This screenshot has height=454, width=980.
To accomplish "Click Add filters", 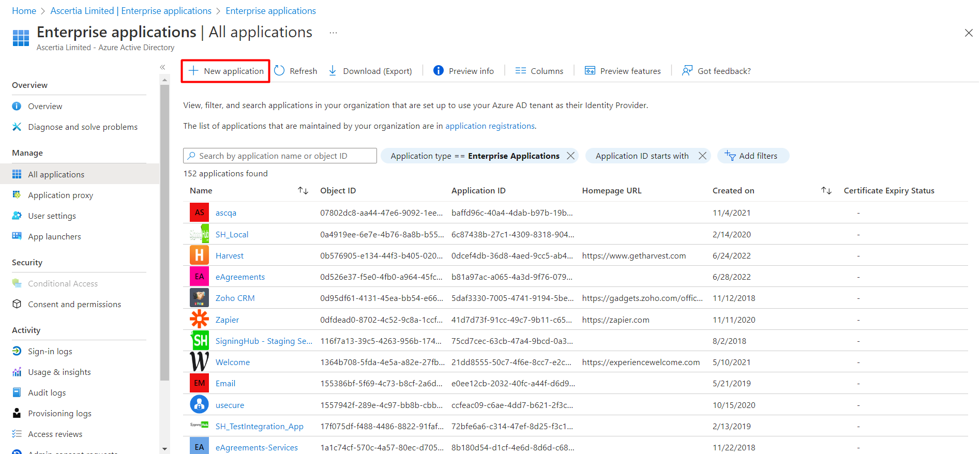I will click(753, 156).
